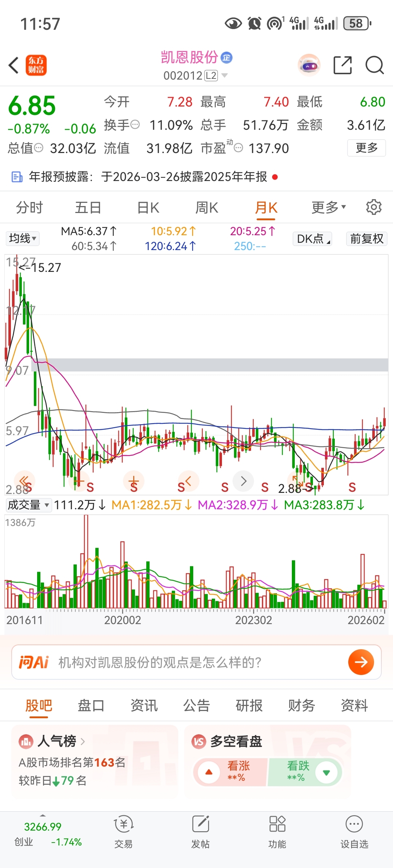
Task: Tap the 更多 quote details button
Action: click(366, 148)
